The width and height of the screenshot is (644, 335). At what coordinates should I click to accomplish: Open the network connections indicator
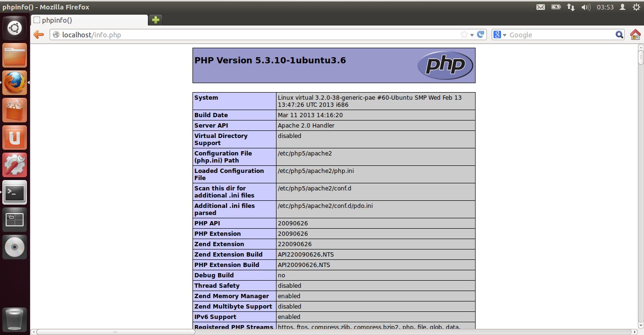pos(571,7)
